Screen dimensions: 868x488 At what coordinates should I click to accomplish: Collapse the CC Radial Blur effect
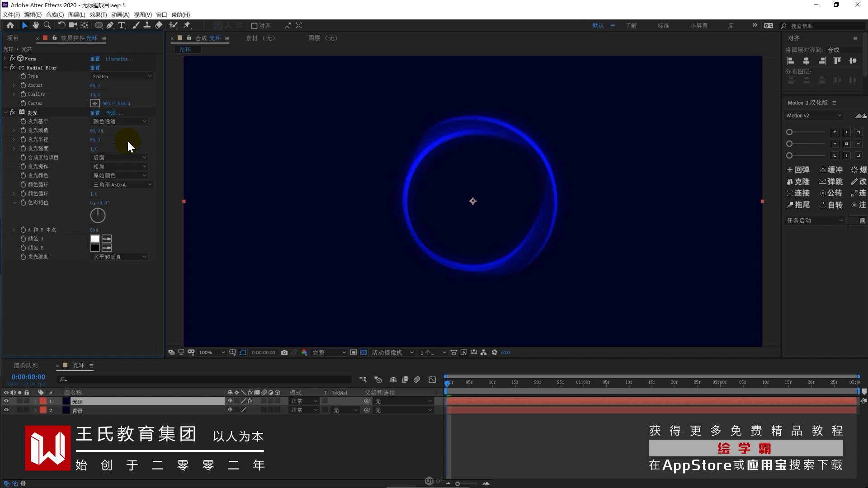6,67
